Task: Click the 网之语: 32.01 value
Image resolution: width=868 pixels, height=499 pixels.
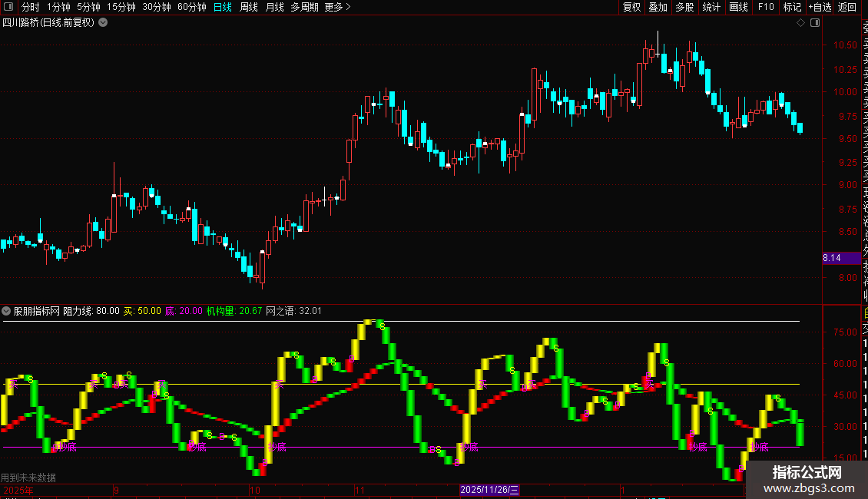Action: (x=293, y=311)
